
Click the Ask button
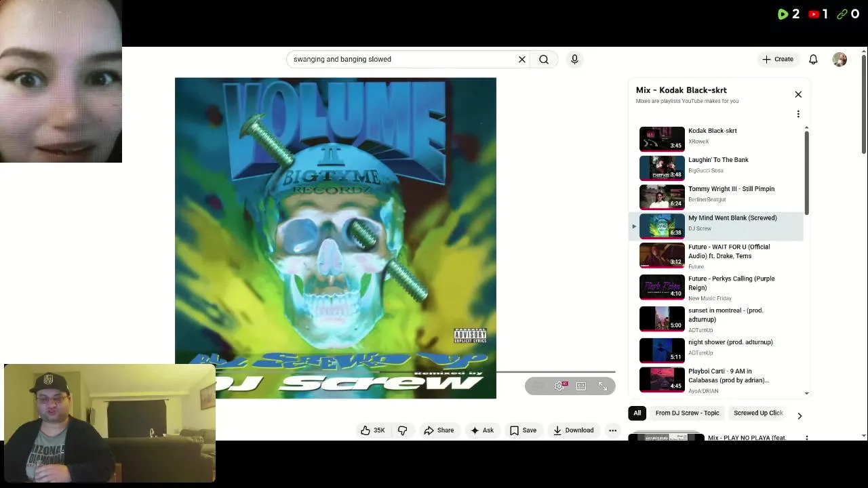point(482,430)
